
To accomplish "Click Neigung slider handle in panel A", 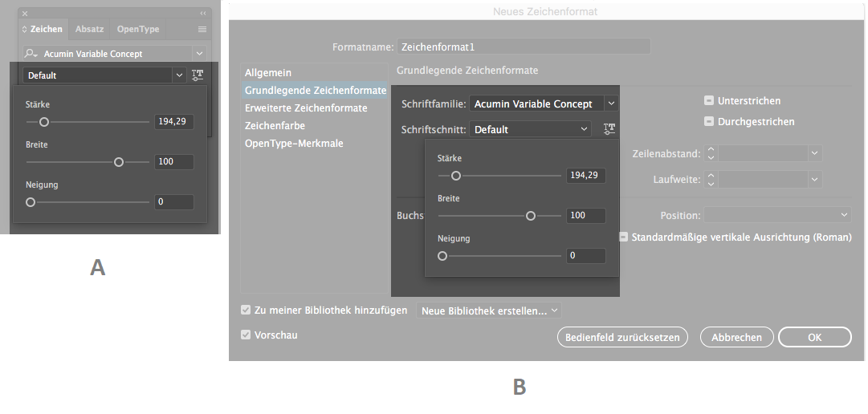I will (x=31, y=202).
